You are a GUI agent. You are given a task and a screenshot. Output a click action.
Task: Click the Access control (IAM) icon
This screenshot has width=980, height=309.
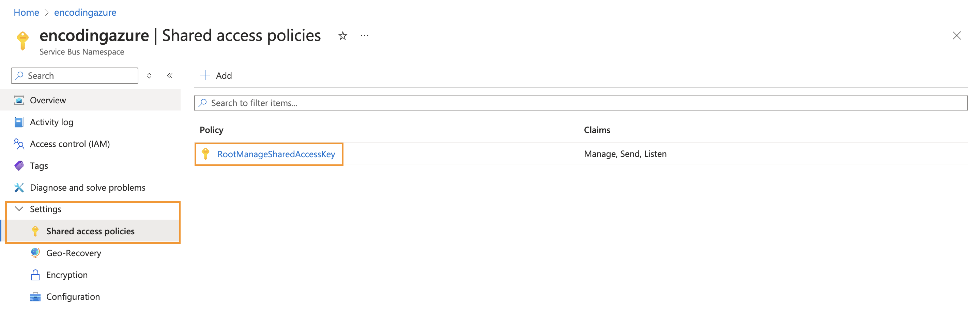[x=19, y=144]
